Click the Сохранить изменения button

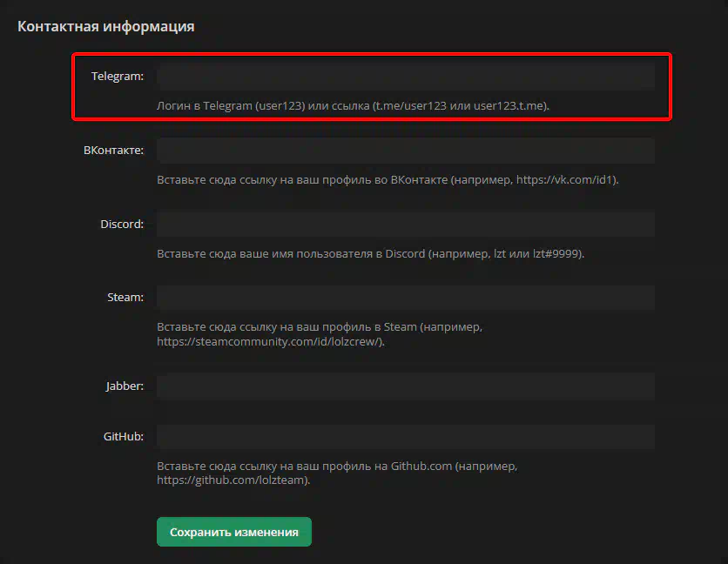coord(234,532)
